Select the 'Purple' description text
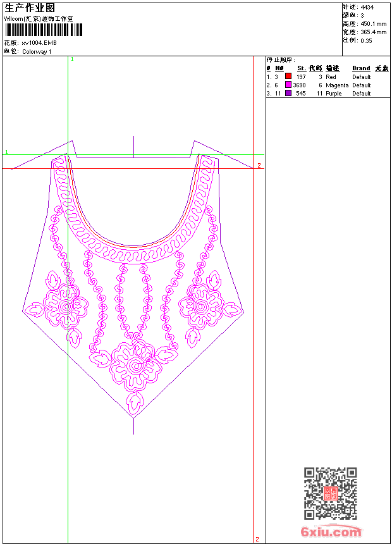This screenshot has height=544, width=392. tap(333, 94)
